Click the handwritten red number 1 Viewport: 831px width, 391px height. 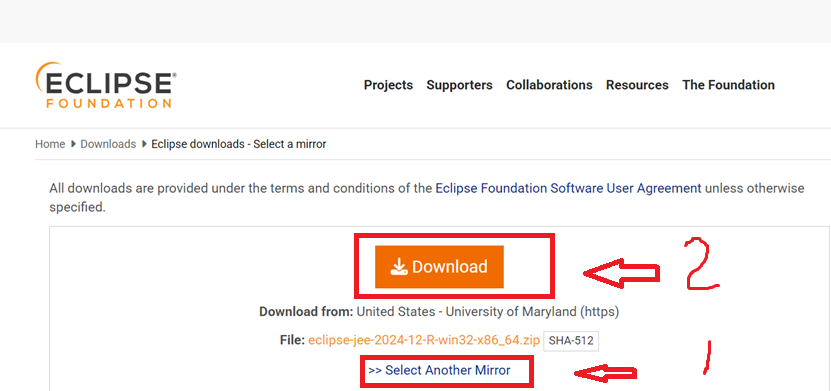pyautogui.click(x=706, y=358)
